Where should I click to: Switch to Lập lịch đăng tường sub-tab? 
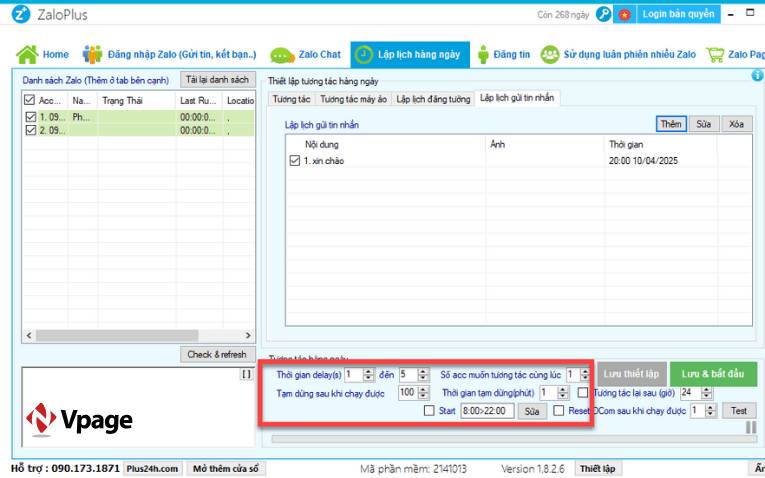(x=433, y=99)
